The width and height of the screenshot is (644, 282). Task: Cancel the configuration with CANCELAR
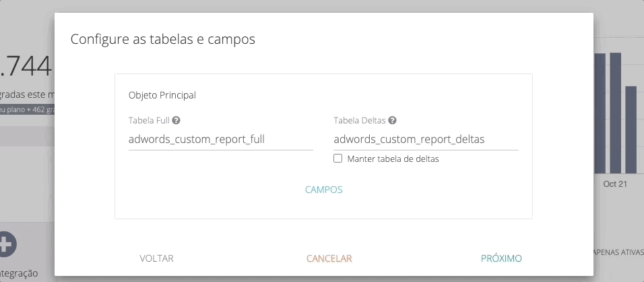tap(329, 258)
